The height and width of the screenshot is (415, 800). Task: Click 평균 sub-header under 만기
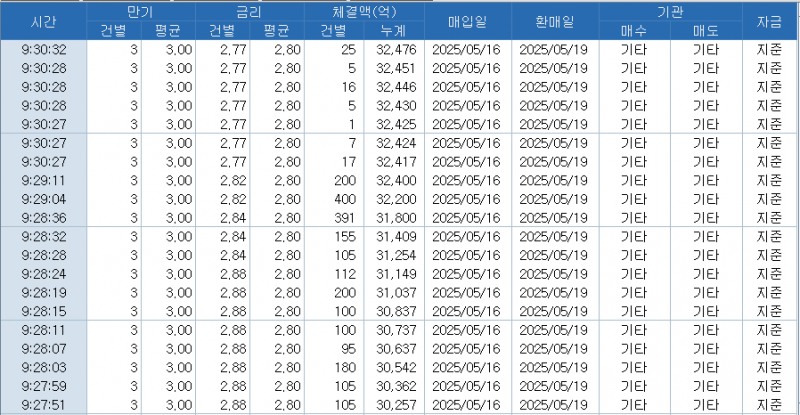168,31
